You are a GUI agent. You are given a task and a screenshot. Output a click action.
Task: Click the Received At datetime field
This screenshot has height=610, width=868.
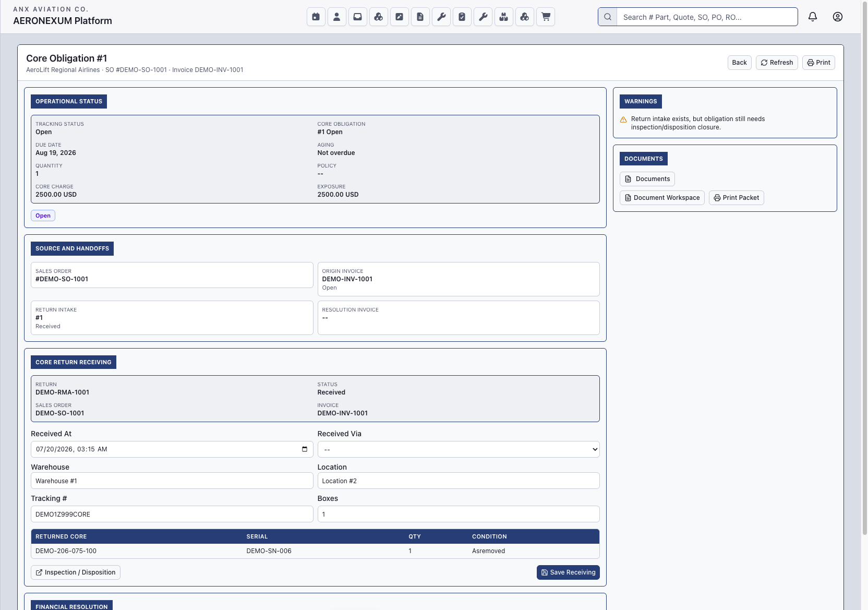(172, 449)
